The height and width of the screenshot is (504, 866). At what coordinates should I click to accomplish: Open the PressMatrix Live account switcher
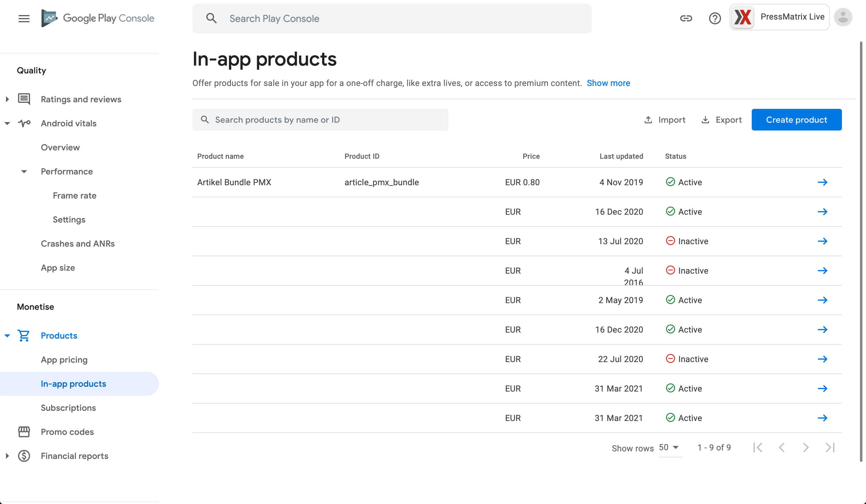779,17
